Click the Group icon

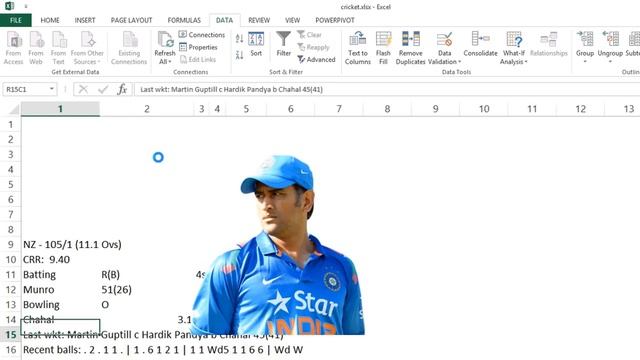[585, 40]
